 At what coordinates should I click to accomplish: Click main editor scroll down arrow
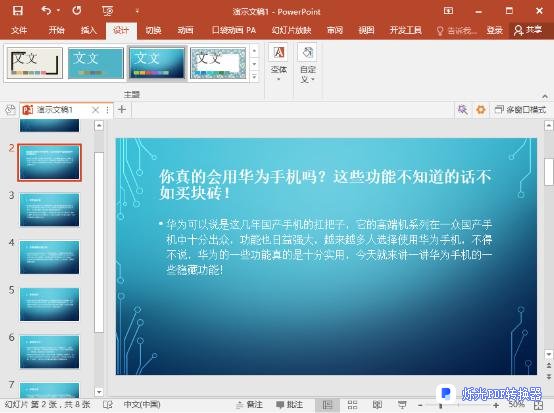click(x=549, y=354)
